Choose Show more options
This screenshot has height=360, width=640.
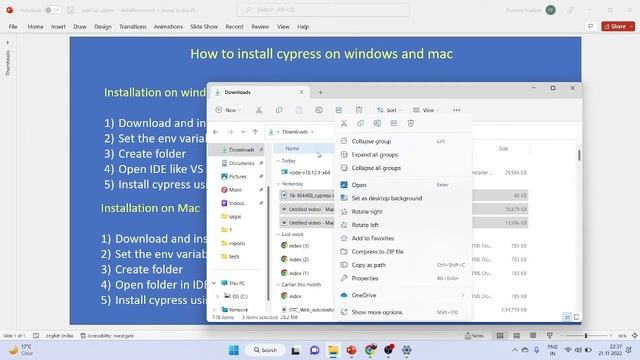[x=402, y=312]
